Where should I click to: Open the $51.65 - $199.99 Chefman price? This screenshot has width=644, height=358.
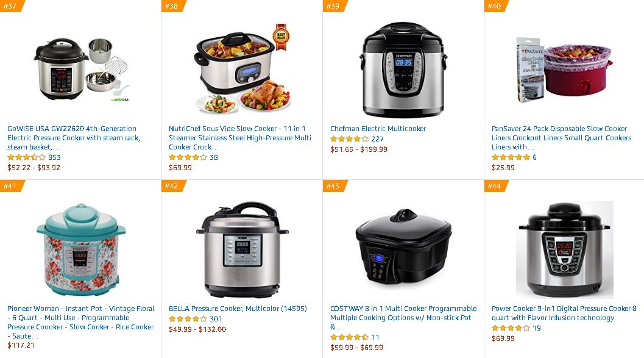(358, 149)
